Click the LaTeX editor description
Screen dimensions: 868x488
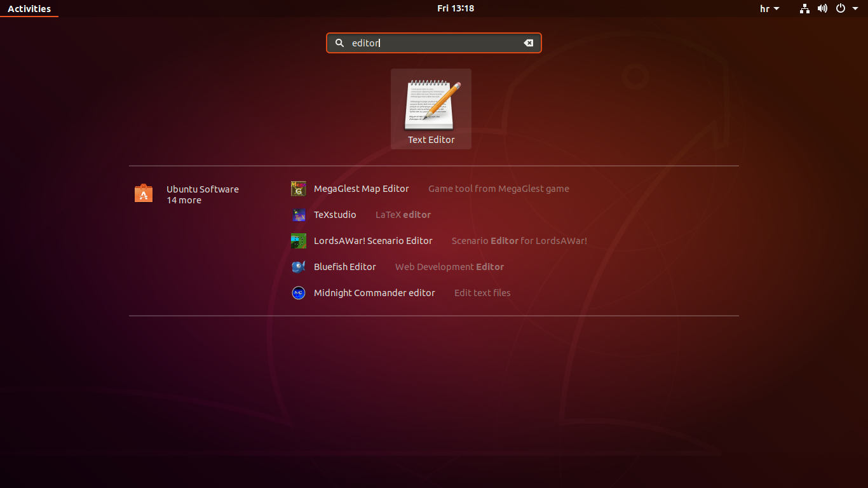click(x=403, y=215)
